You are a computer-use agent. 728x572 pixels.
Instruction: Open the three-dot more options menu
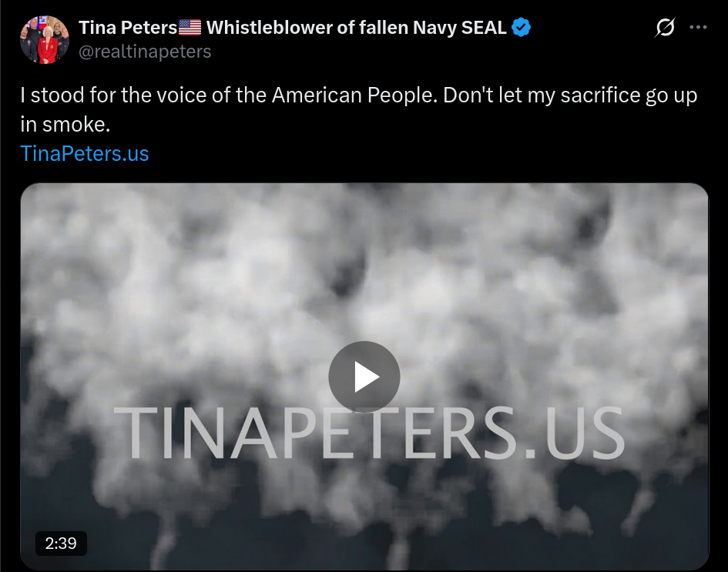coord(698,28)
